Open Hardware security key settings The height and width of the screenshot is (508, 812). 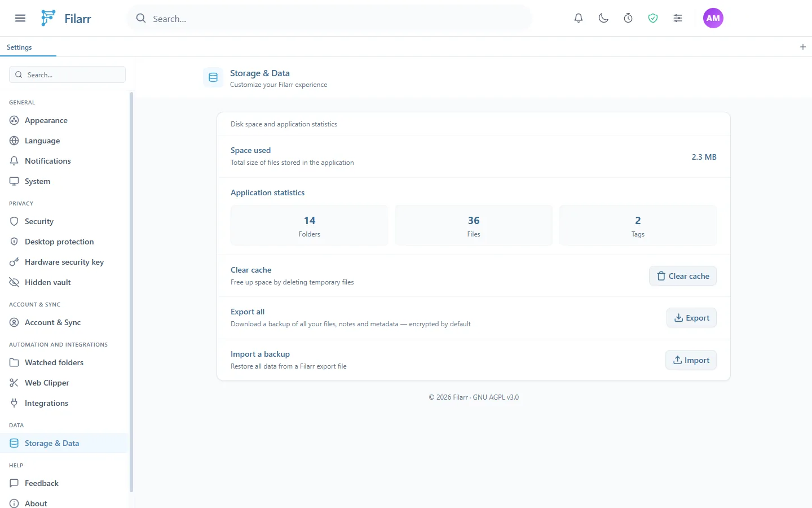[x=64, y=262]
